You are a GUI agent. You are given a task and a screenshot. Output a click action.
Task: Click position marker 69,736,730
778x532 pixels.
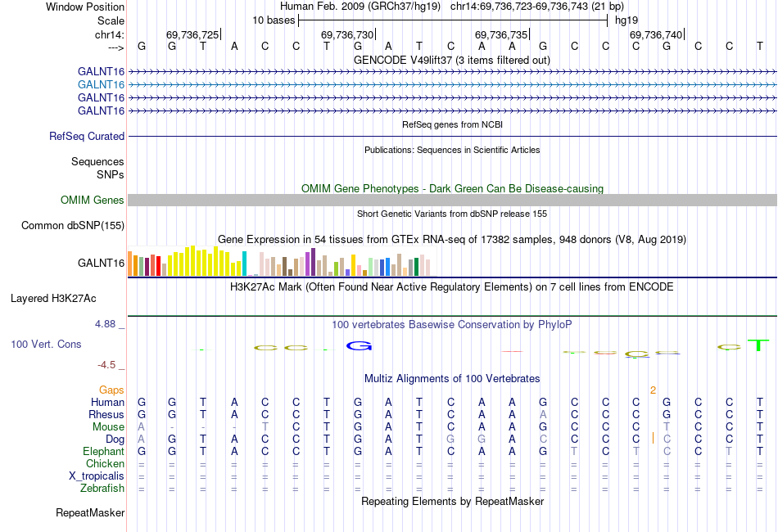coord(347,34)
